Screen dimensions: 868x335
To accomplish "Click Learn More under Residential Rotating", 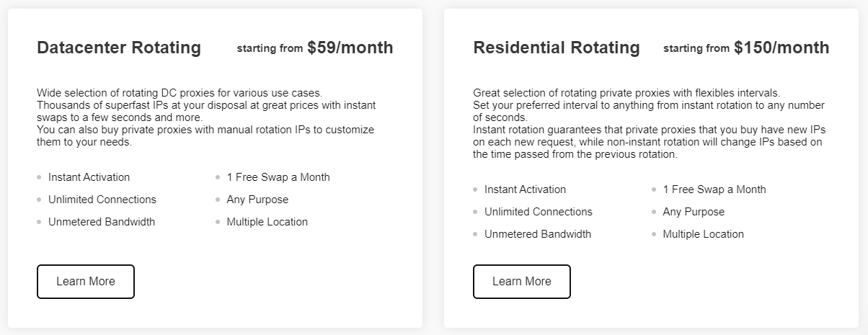I will (521, 282).
